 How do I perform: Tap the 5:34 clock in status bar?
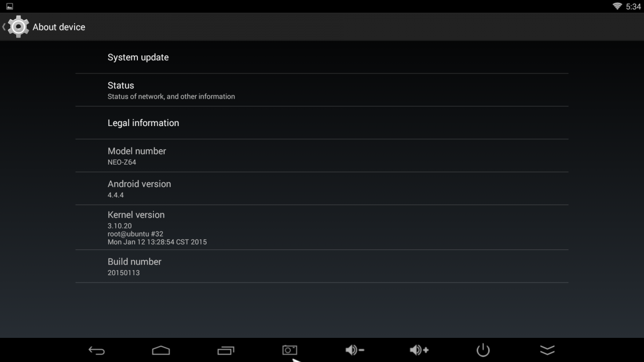pyautogui.click(x=633, y=6)
